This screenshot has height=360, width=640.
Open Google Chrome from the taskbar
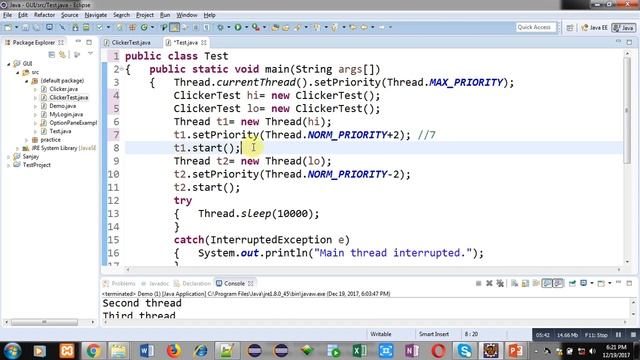93,351
